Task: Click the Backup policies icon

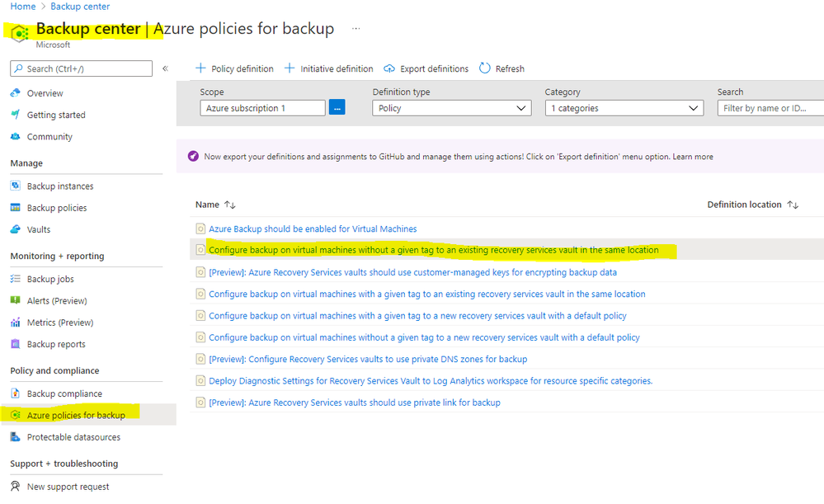Action: [15, 208]
